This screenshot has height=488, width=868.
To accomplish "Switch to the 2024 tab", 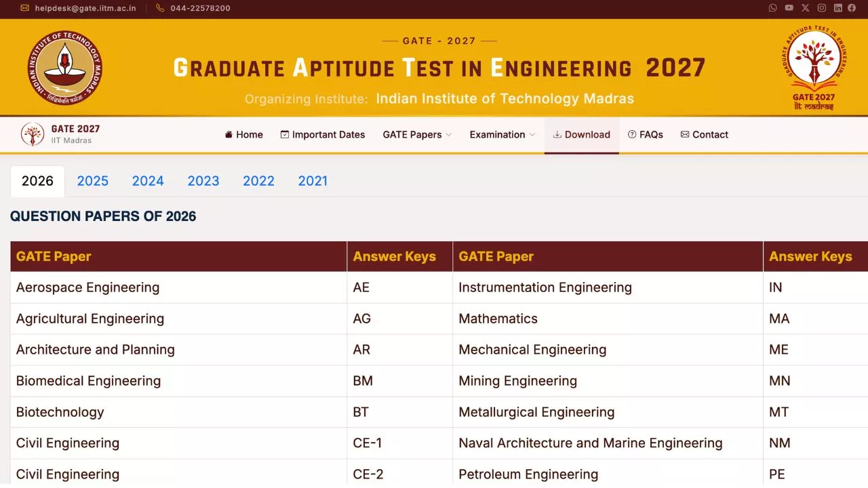I will click(148, 181).
